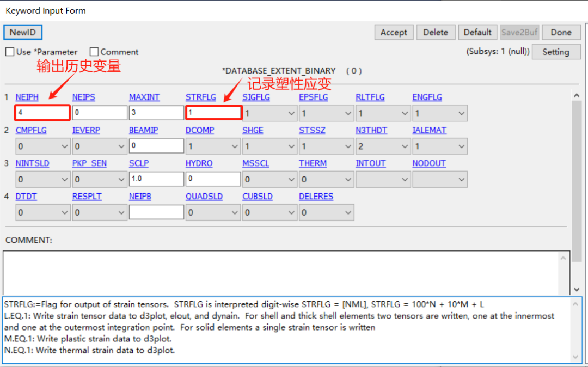Open the PKP_SEN keyword link
Screen dimensions: 588x367
(89, 163)
